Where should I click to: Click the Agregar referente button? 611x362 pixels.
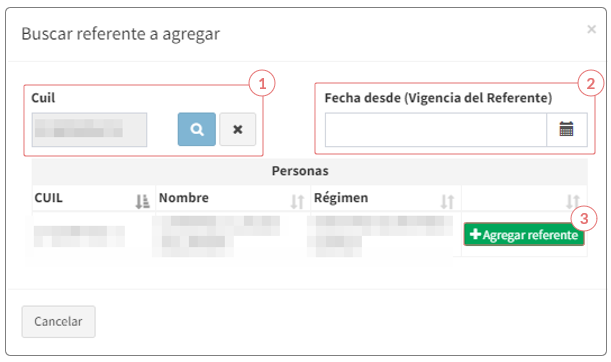[524, 235]
